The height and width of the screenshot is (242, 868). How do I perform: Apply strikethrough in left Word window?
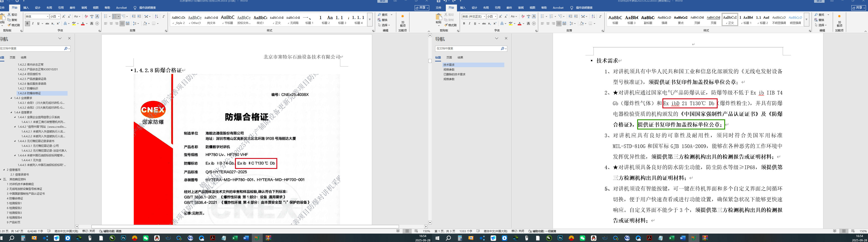tap(47, 24)
